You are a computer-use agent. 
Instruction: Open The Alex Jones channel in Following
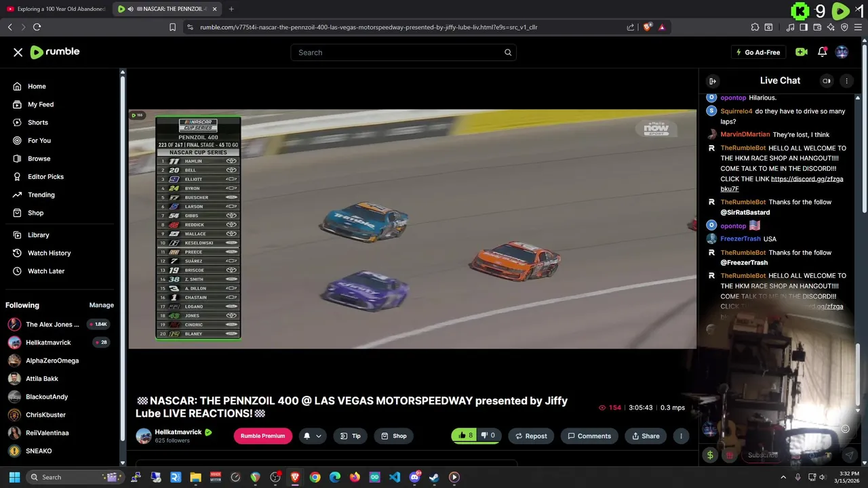pos(52,325)
